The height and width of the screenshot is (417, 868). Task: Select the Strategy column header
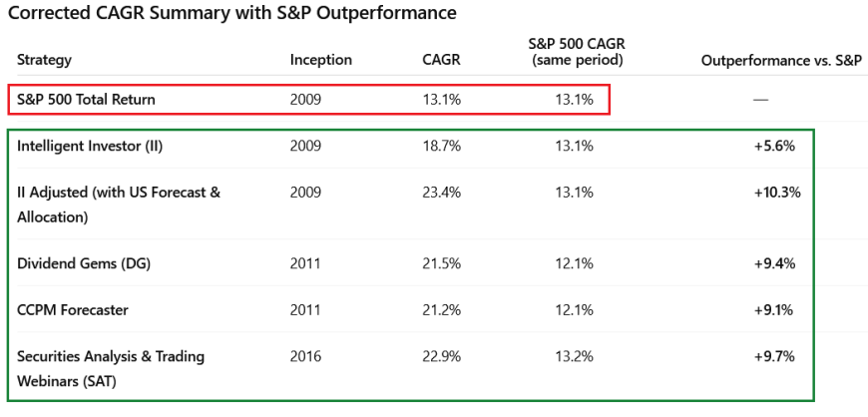45,60
